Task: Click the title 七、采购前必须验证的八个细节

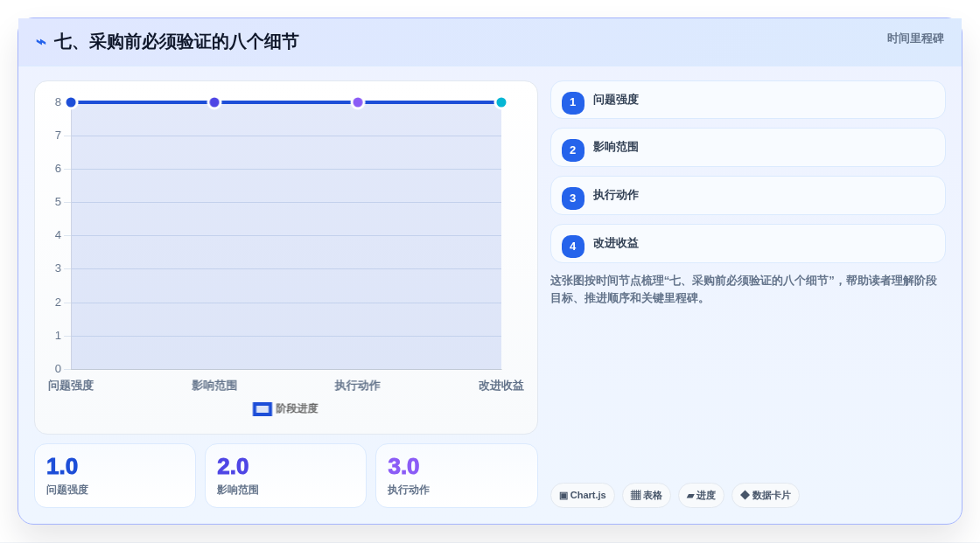Action: pos(176,42)
